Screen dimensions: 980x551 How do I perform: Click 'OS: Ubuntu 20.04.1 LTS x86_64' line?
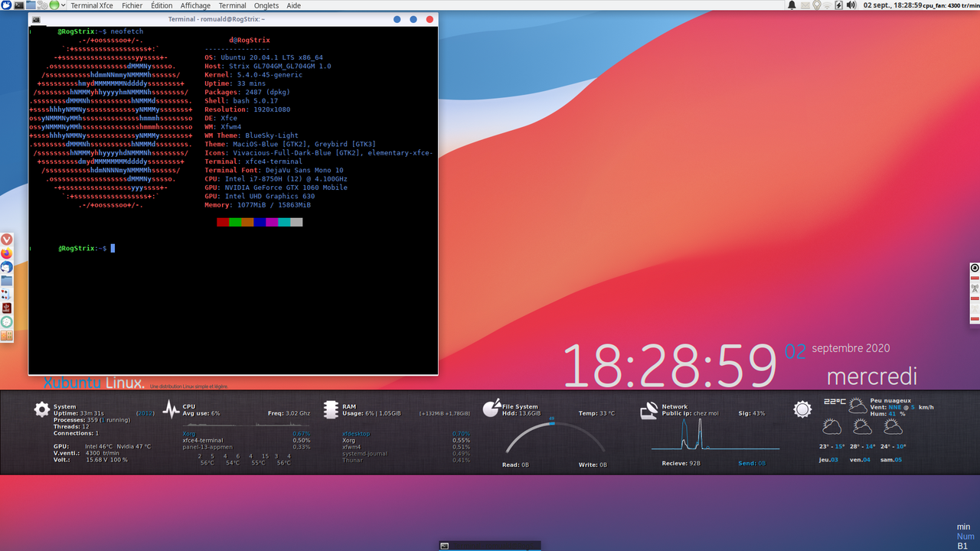[x=263, y=57]
